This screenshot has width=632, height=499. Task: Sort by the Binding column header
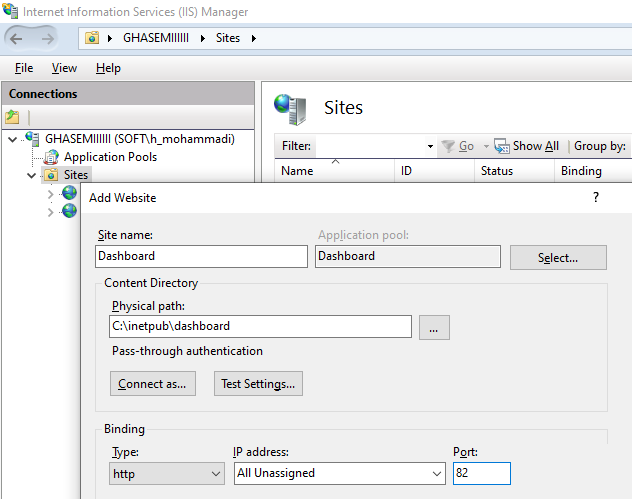click(x=593, y=171)
